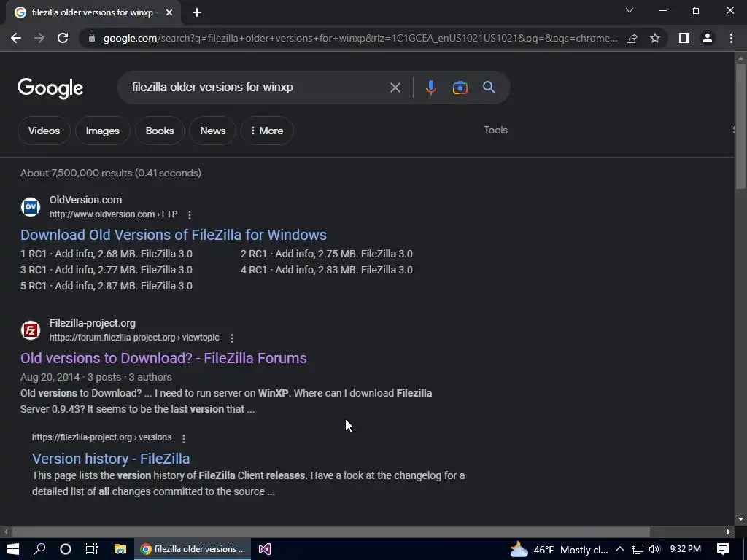Open network settings from the tray
This screenshot has width=747, height=560.
(x=638, y=549)
